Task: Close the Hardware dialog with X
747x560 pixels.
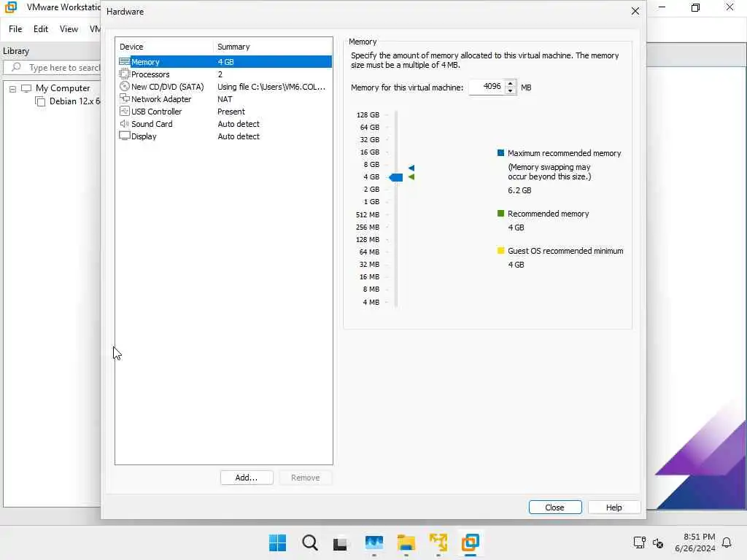Action: point(635,11)
